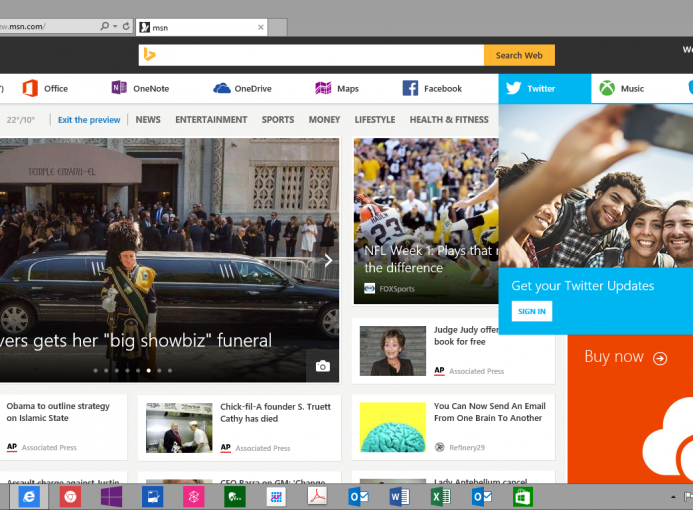The width and height of the screenshot is (693, 510).
Task: Open the teal brain thumbnail image
Action: click(393, 427)
